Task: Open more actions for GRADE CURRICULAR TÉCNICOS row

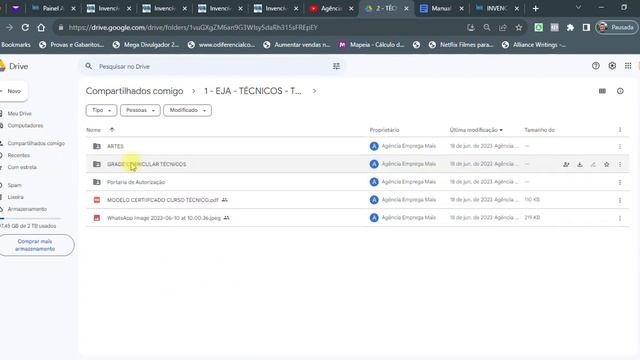Action: coord(620,164)
